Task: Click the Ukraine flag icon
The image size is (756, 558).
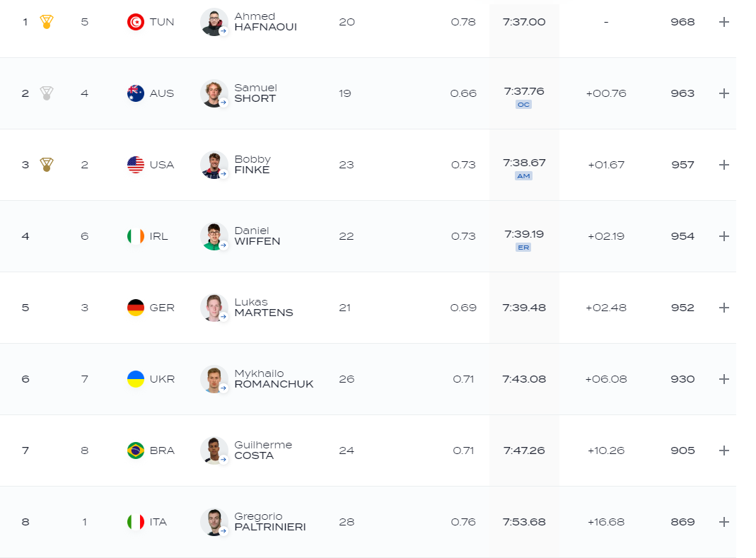Action: (136, 379)
